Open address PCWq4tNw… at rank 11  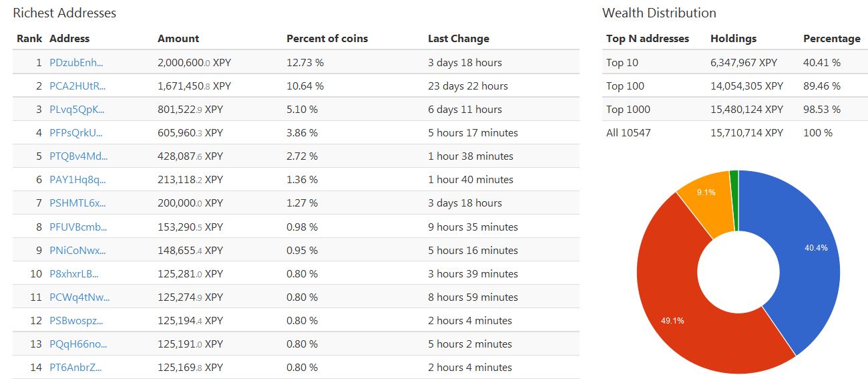[x=79, y=297]
